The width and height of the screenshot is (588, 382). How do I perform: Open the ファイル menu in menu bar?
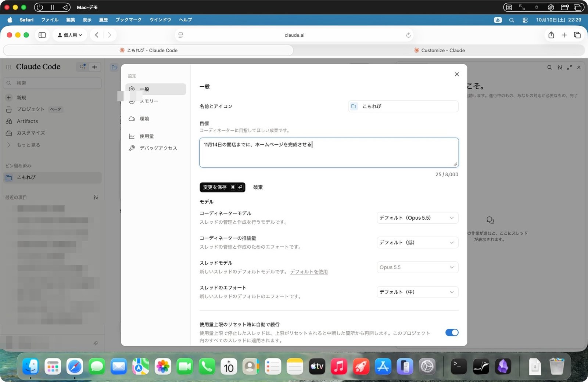click(x=50, y=20)
